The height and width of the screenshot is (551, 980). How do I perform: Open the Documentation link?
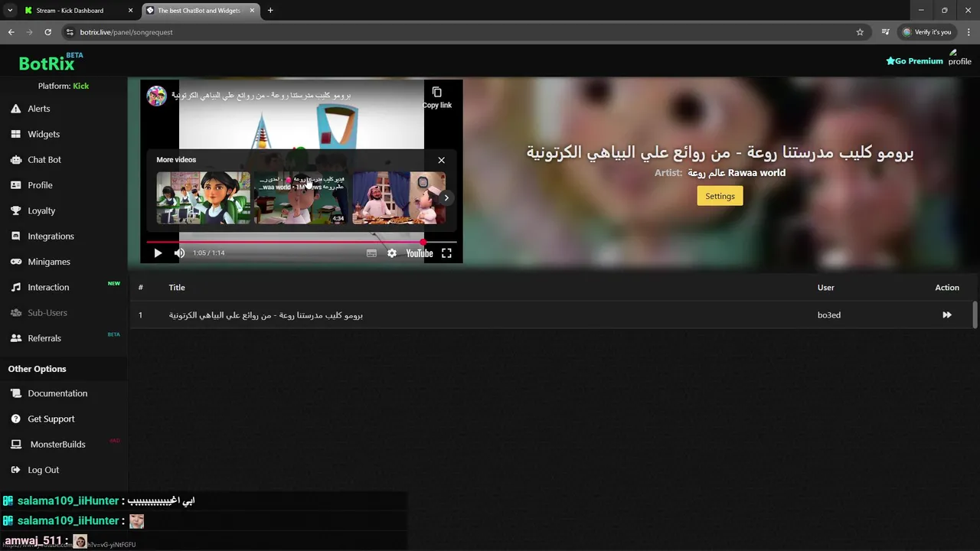coord(57,393)
